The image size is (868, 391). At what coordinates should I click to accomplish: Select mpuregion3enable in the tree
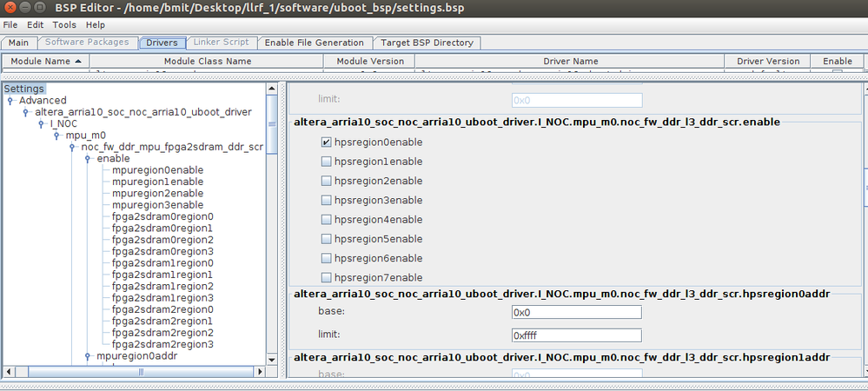pos(158,205)
